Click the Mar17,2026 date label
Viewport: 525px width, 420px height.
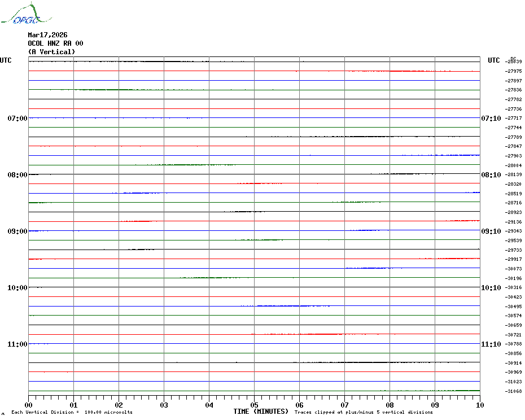(47, 35)
